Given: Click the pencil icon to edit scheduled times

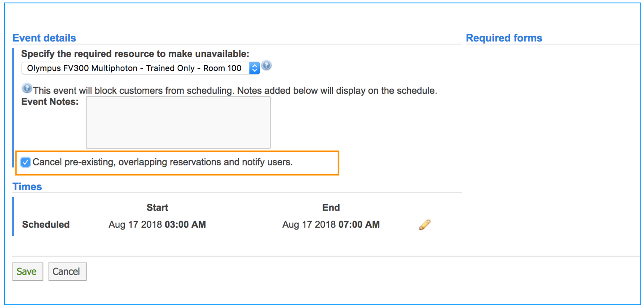Looking at the screenshot, I should click(425, 225).
